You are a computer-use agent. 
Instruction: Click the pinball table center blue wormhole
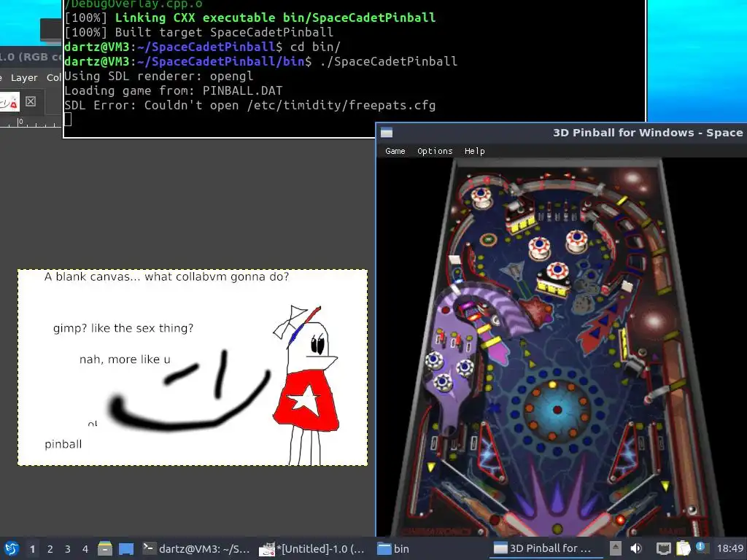click(x=557, y=409)
